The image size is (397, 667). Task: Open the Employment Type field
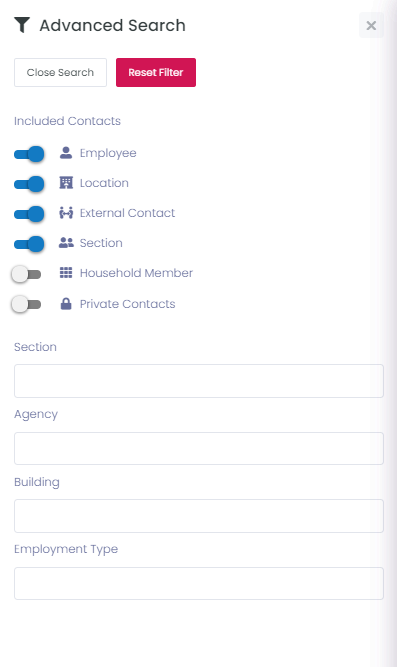[199, 583]
